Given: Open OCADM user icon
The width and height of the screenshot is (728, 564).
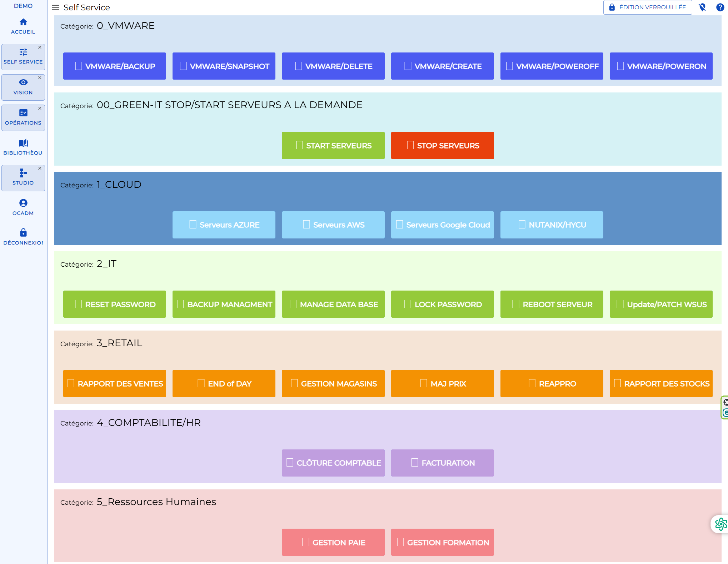Looking at the screenshot, I should click(23, 203).
